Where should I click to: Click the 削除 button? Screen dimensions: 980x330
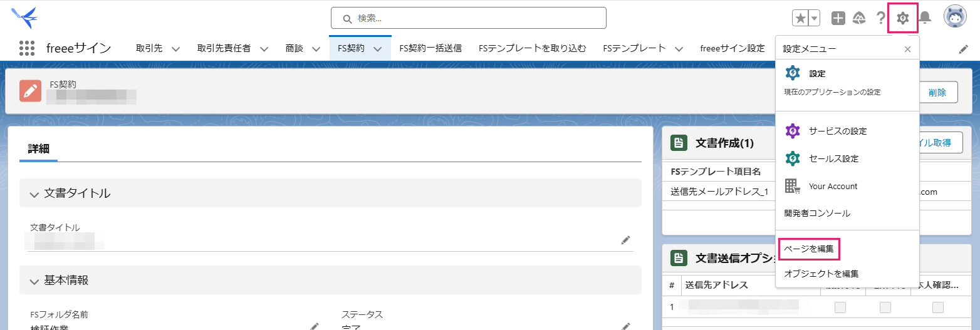937,92
